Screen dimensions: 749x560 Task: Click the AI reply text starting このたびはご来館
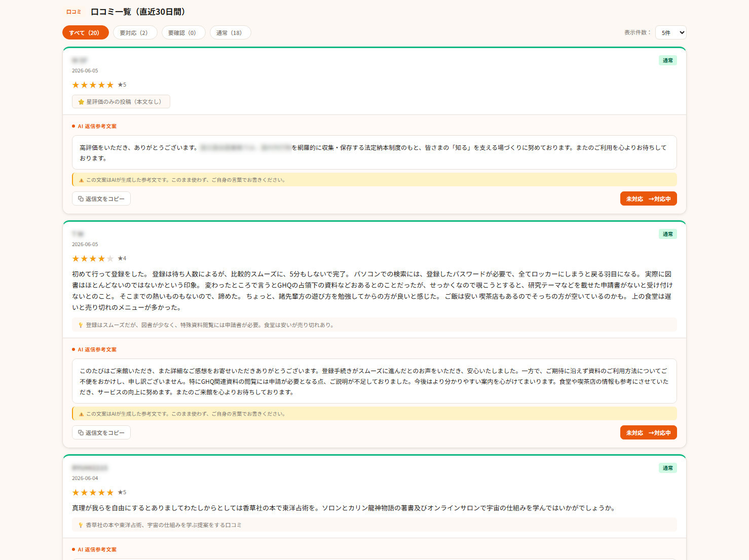[x=374, y=381]
